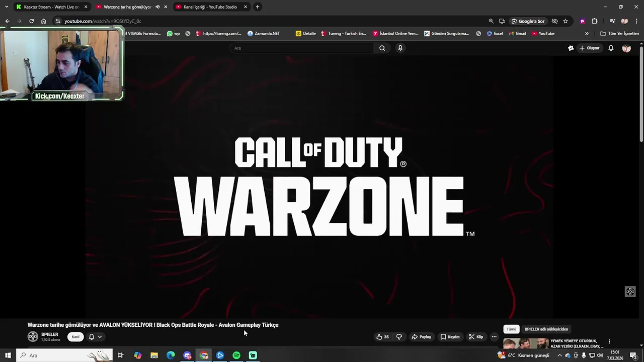
Task: Expand the subscription notification chevron dropdown
Action: coord(100,337)
